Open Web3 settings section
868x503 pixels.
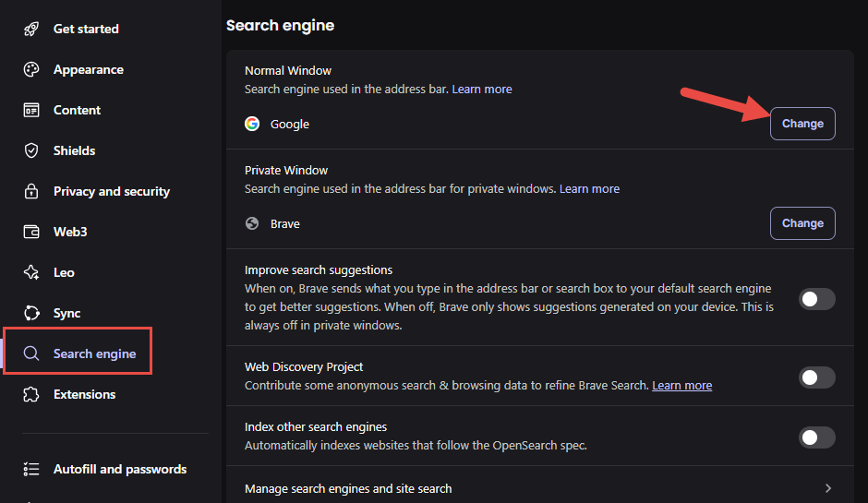(x=70, y=232)
